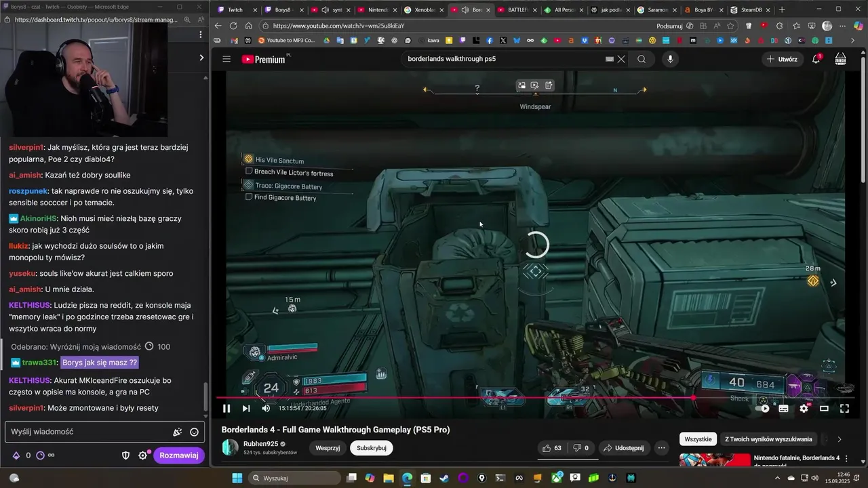This screenshot has height=488, width=868.
Task: Switch to theater mode view
Action: 824,408
